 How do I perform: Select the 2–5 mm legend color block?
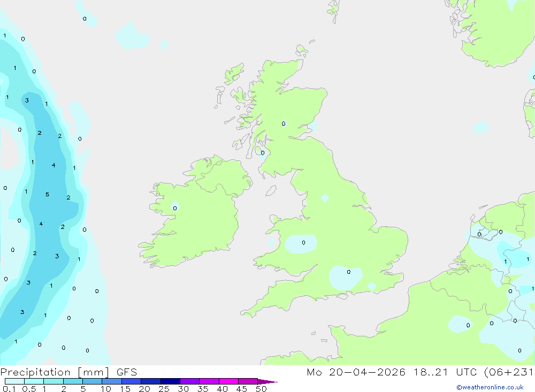coord(73,381)
